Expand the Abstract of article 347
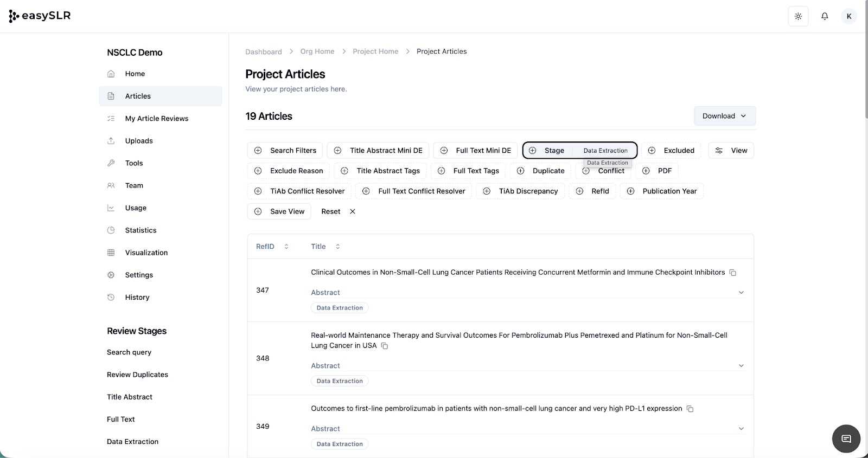Screen dimensions: 868x458 pos(741,293)
